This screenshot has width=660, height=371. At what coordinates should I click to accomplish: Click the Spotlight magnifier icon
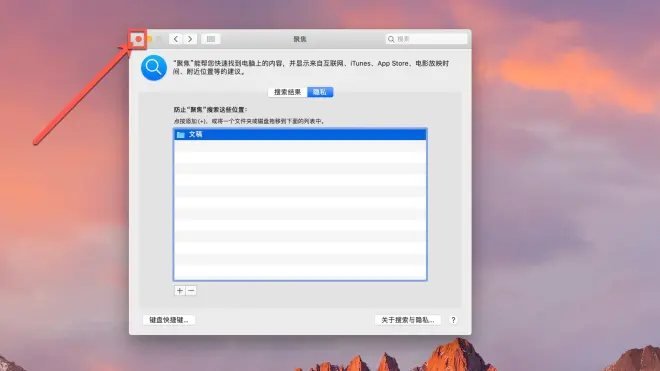(x=154, y=67)
